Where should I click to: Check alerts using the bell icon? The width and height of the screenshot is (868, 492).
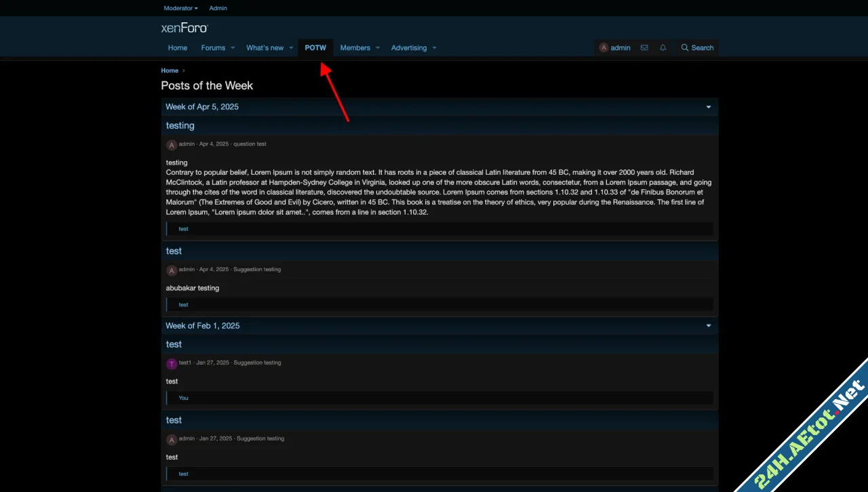tap(663, 47)
